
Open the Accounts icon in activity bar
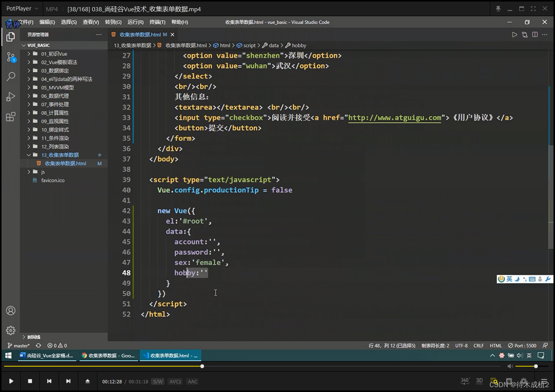tap(11, 311)
